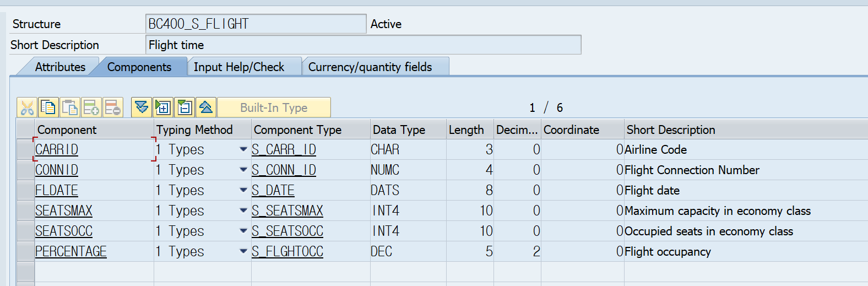Click 'Maximum capacity in economy class' cell
Screen dimensions: 868x286
pos(746,211)
